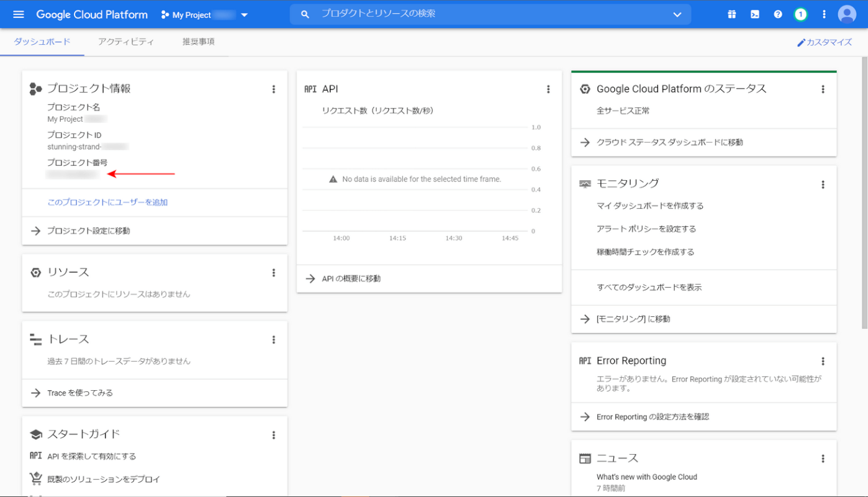The width and height of the screenshot is (868, 497).
Task: Switch to the ダッシュボード tab
Action: [x=42, y=42]
